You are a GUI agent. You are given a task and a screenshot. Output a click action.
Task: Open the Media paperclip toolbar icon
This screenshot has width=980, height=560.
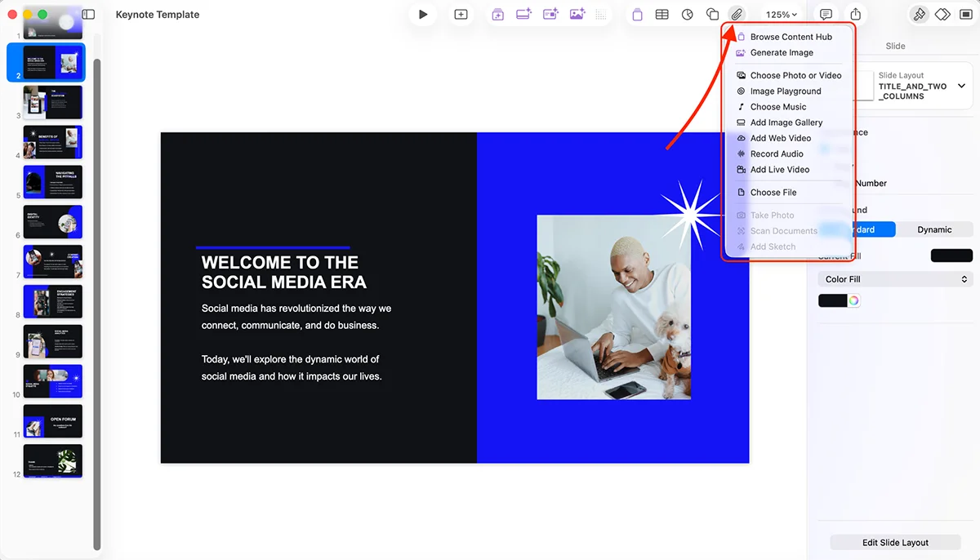pos(737,15)
